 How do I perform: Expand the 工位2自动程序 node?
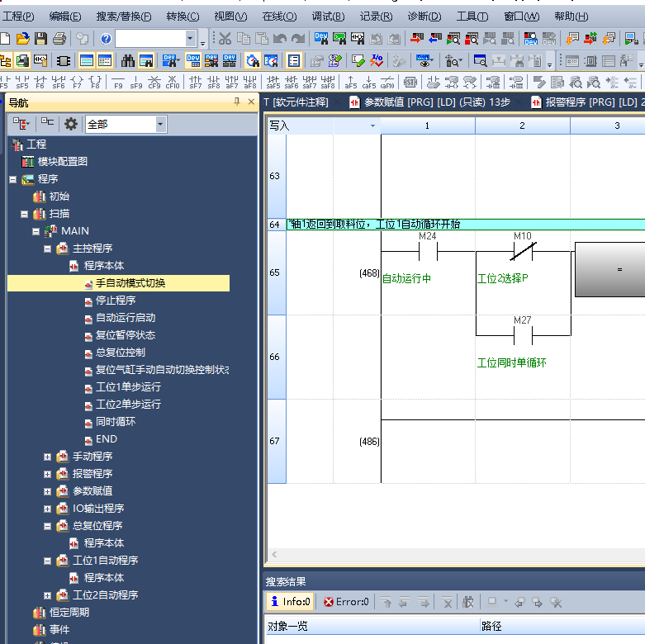pyautogui.click(x=48, y=595)
